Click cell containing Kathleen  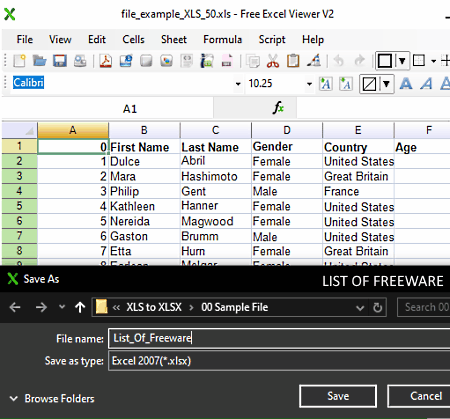pos(144,206)
